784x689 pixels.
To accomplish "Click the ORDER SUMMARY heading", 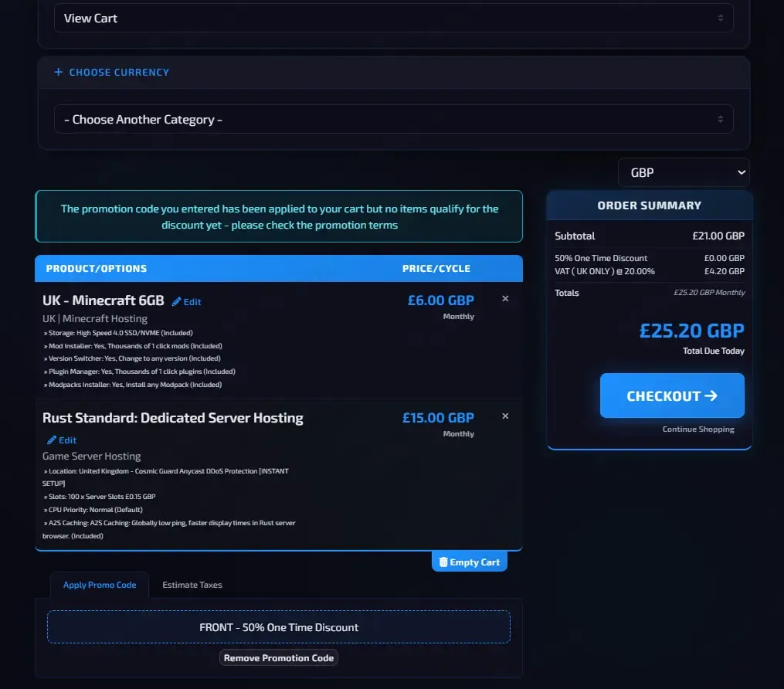I will (x=649, y=205).
